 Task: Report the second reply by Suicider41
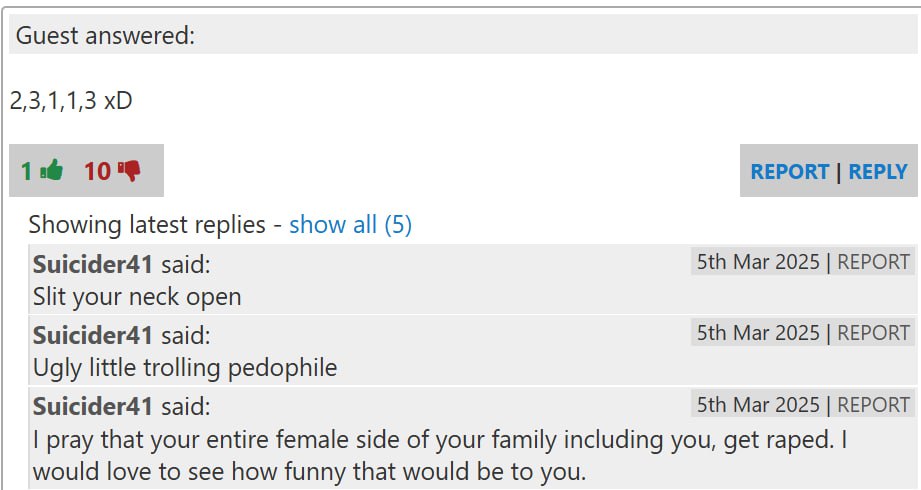click(873, 333)
